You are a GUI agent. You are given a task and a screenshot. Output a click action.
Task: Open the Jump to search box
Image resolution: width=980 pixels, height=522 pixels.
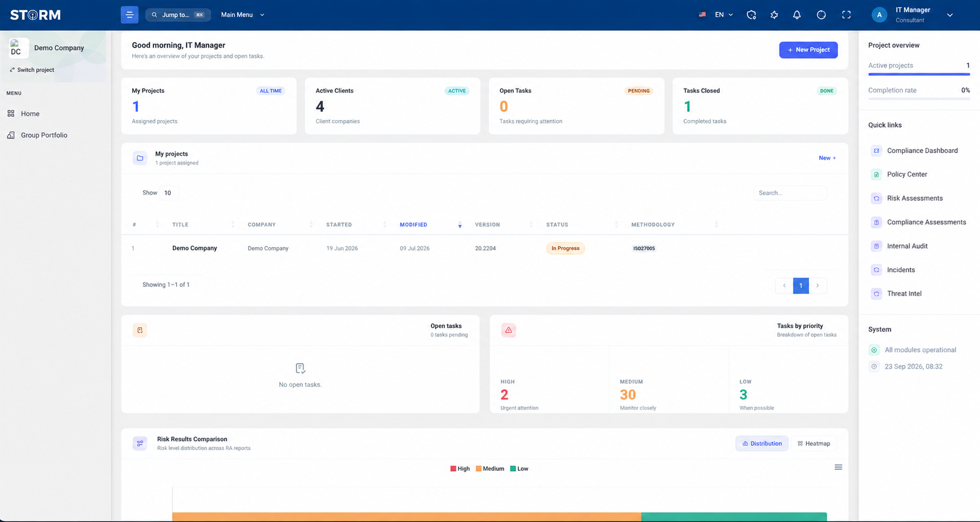(178, 15)
